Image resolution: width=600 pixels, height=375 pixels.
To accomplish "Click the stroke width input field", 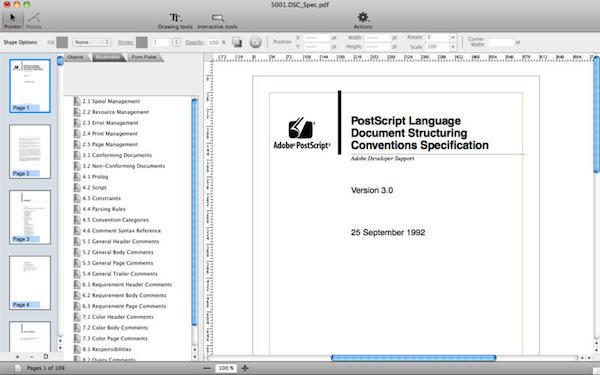I will 161,42.
